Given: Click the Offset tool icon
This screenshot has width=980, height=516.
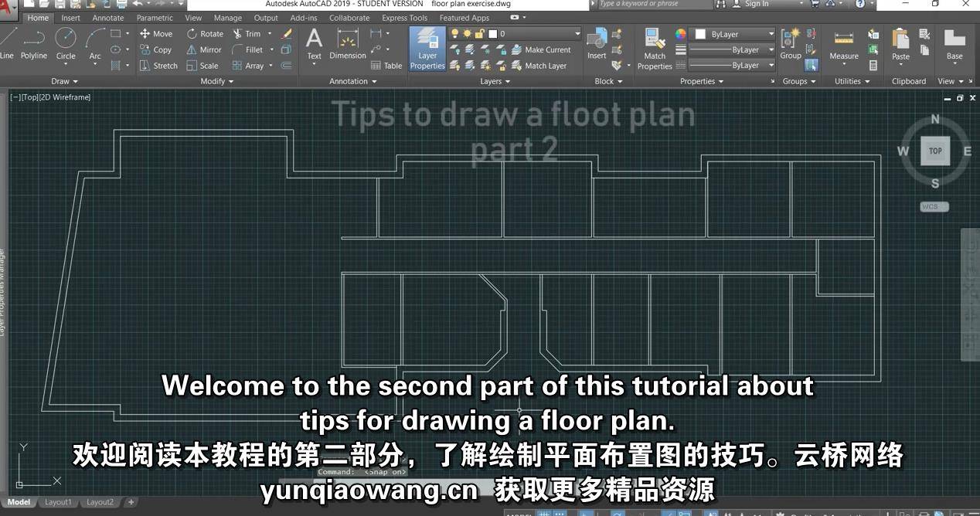Looking at the screenshot, I should tap(287, 66).
